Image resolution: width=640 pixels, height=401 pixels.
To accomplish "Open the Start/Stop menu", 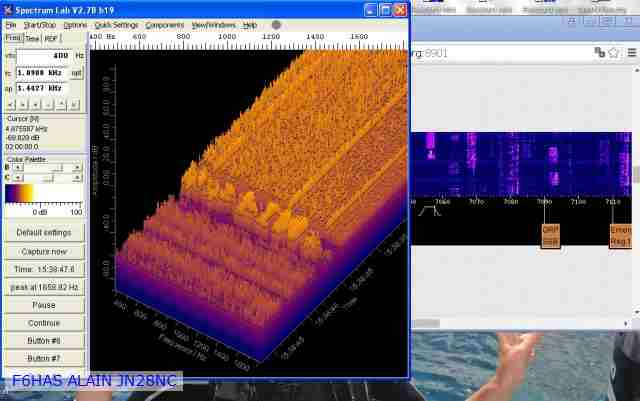I will coord(40,24).
